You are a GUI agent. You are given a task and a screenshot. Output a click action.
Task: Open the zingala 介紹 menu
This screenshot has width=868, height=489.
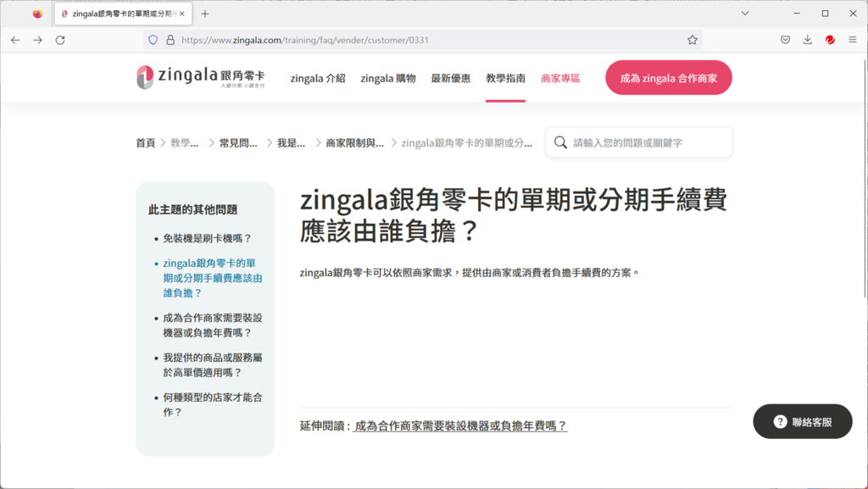point(318,79)
